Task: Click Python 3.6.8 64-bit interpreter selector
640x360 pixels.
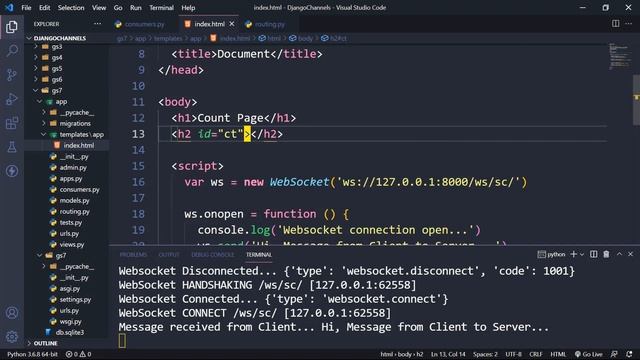Action: point(32,354)
